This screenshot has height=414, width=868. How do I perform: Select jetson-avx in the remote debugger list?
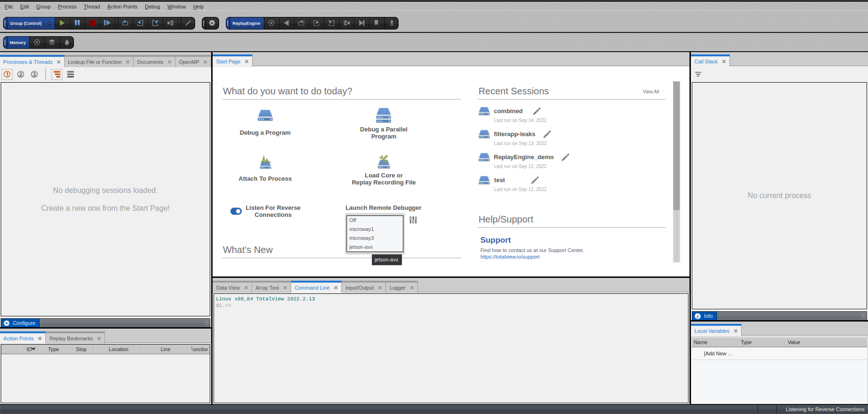click(x=375, y=247)
